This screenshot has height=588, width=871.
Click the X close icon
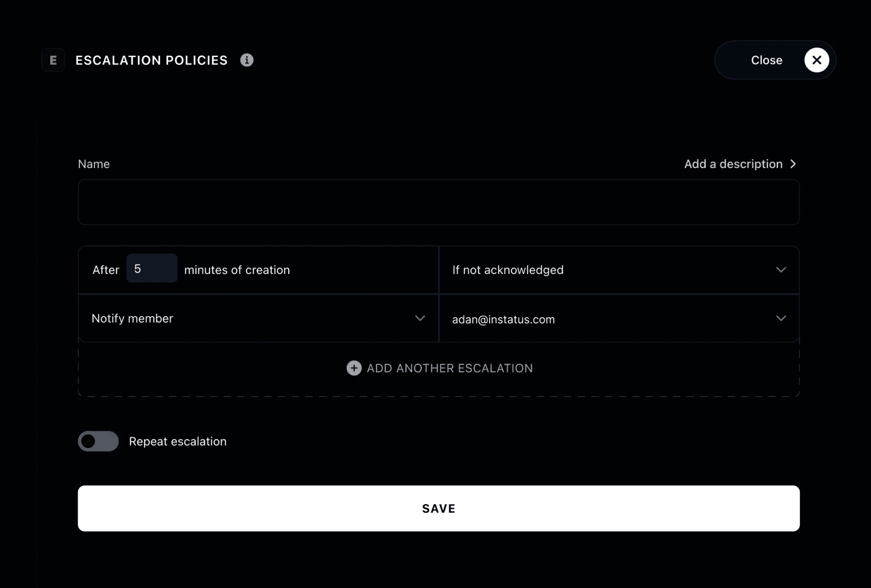(x=817, y=60)
